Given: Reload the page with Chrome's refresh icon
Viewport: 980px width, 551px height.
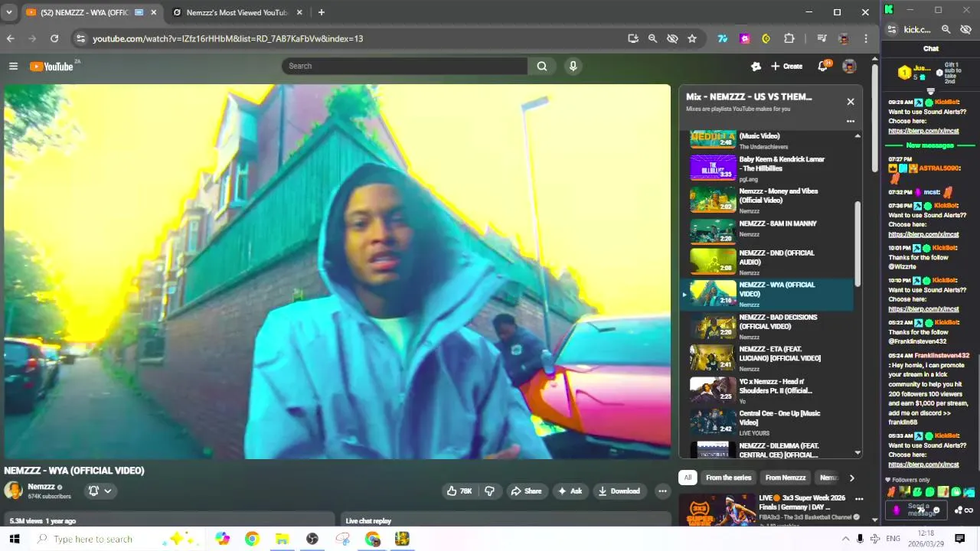Looking at the screenshot, I should [54, 38].
